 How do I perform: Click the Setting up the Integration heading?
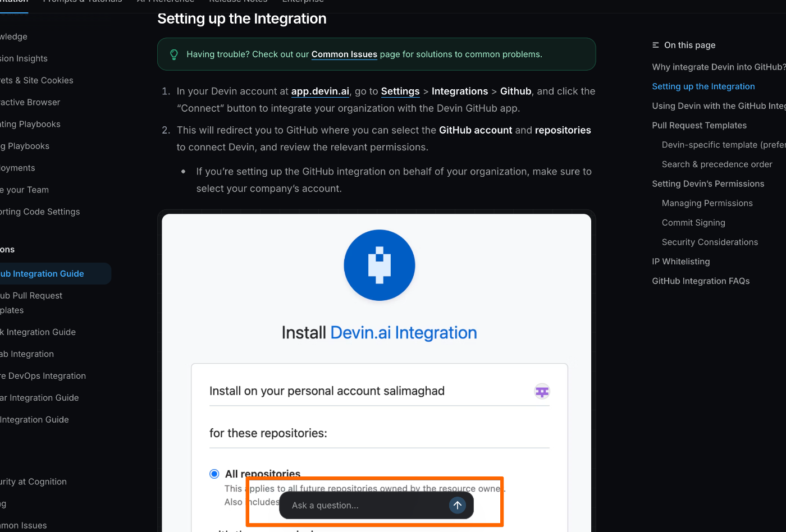[242, 19]
